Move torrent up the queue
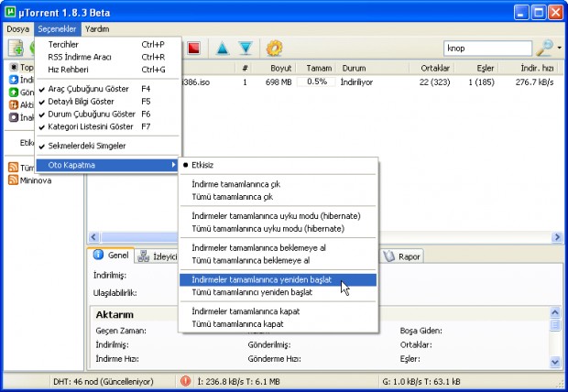 tap(223, 49)
